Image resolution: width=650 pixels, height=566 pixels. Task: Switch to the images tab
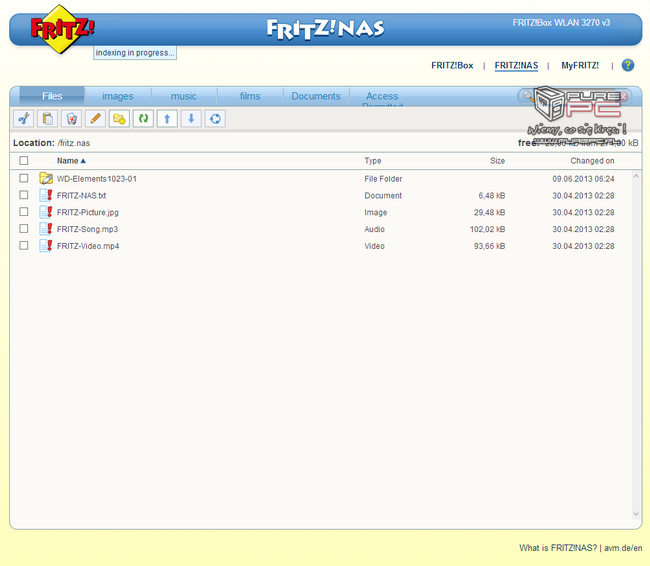[118, 96]
